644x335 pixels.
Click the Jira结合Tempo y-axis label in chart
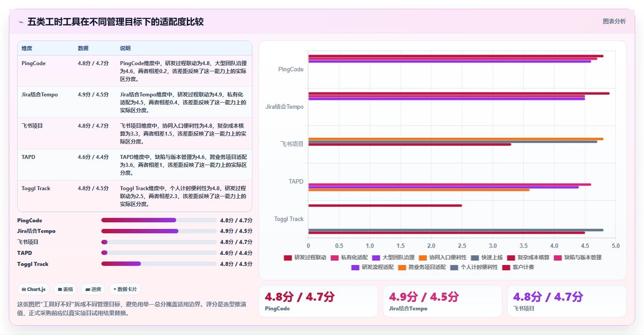tap(285, 107)
